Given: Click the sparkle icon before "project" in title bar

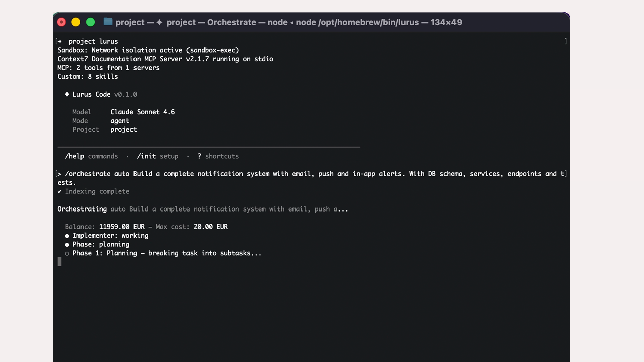Looking at the screenshot, I should (x=159, y=22).
